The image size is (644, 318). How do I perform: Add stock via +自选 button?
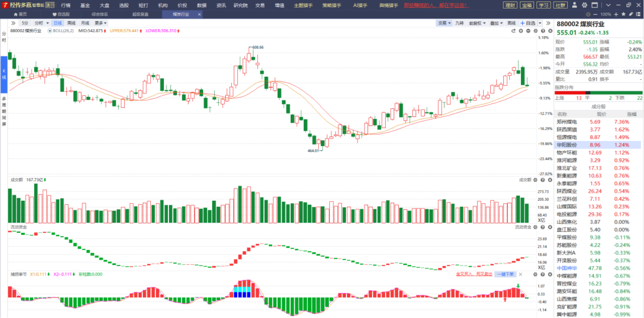(x=527, y=23)
